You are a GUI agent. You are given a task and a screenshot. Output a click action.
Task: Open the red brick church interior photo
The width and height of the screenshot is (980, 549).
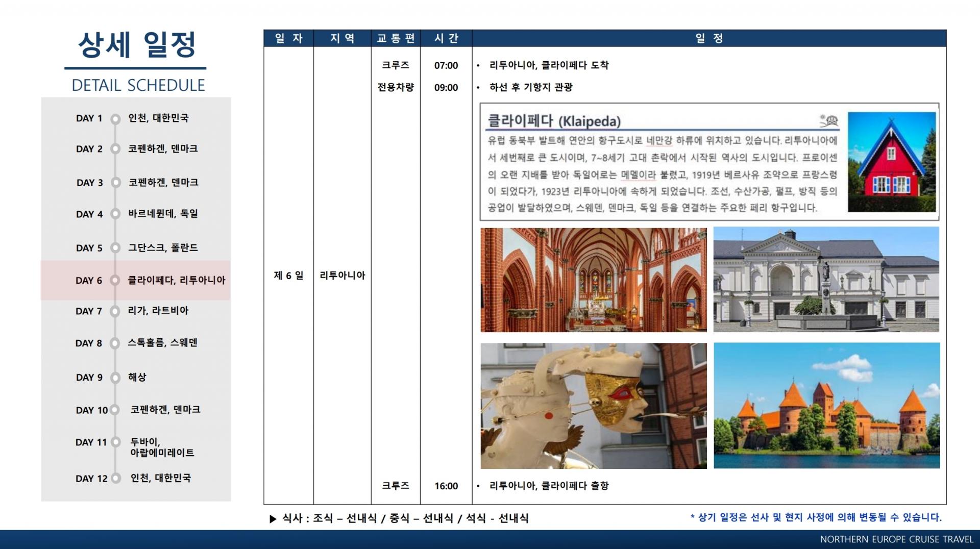[594, 280]
